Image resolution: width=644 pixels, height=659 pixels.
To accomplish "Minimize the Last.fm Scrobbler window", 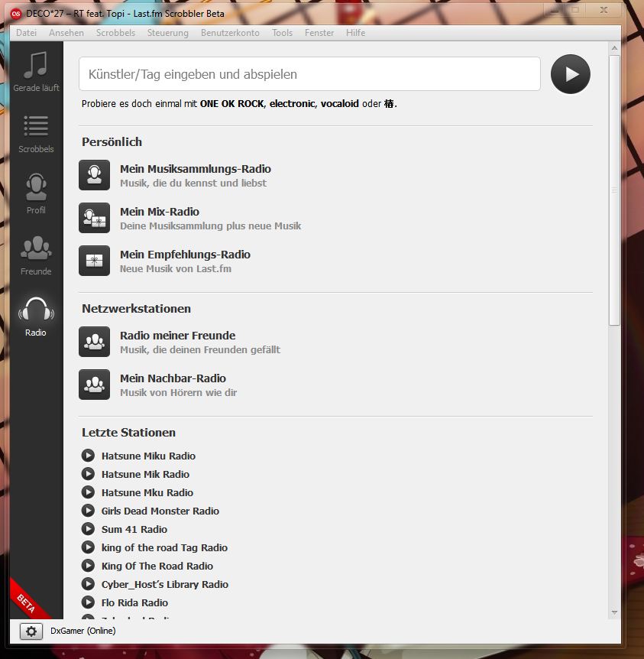I will pos(554,10).
